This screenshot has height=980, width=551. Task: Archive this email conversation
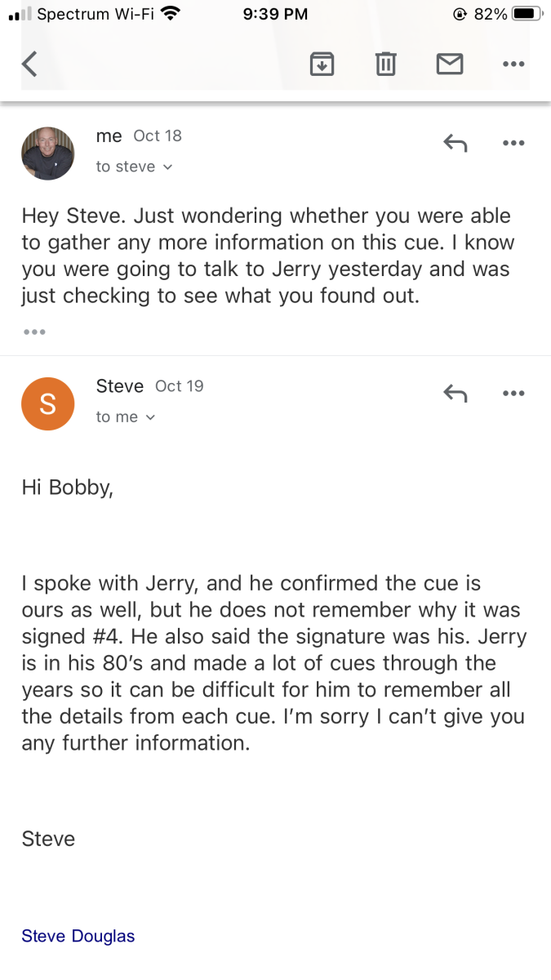click(322, 63)
